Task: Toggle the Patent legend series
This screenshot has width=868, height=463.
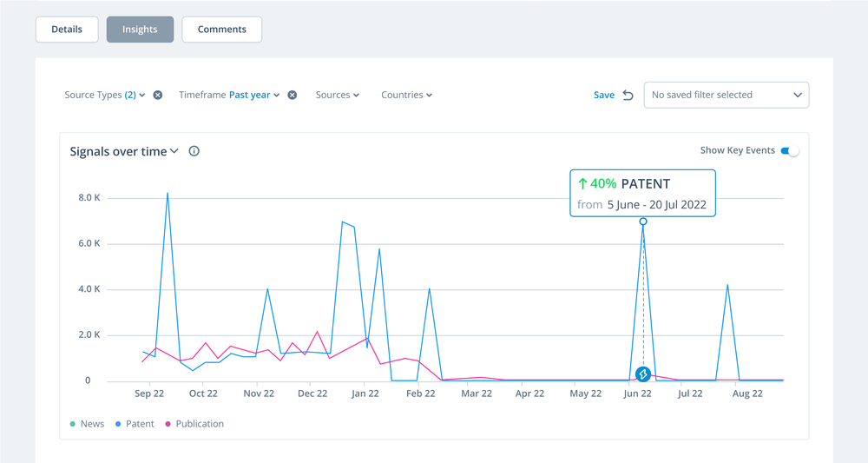Action: [135, 424]
